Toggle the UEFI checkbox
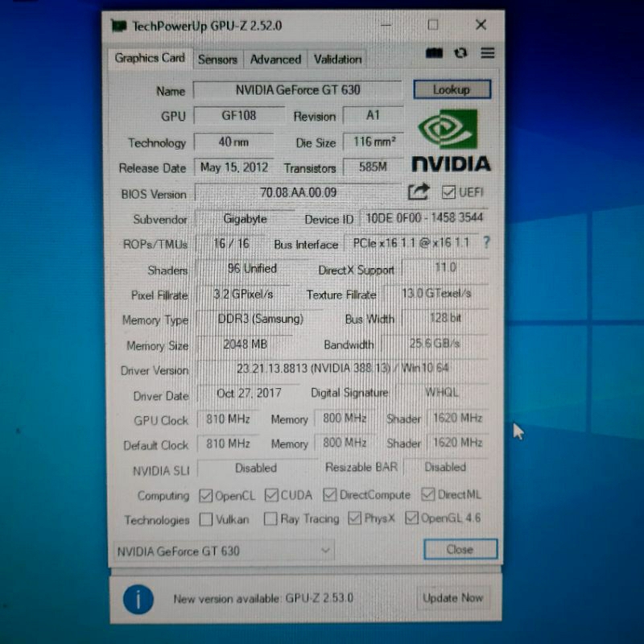The width and height of the screenshot is (644, 644). (448, 192)
